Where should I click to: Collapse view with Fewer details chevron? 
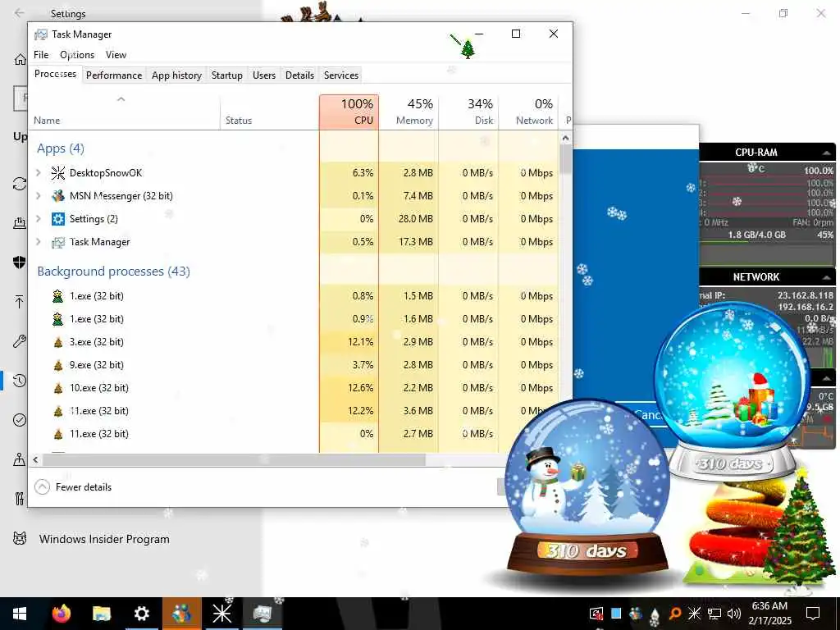(42, 487)
